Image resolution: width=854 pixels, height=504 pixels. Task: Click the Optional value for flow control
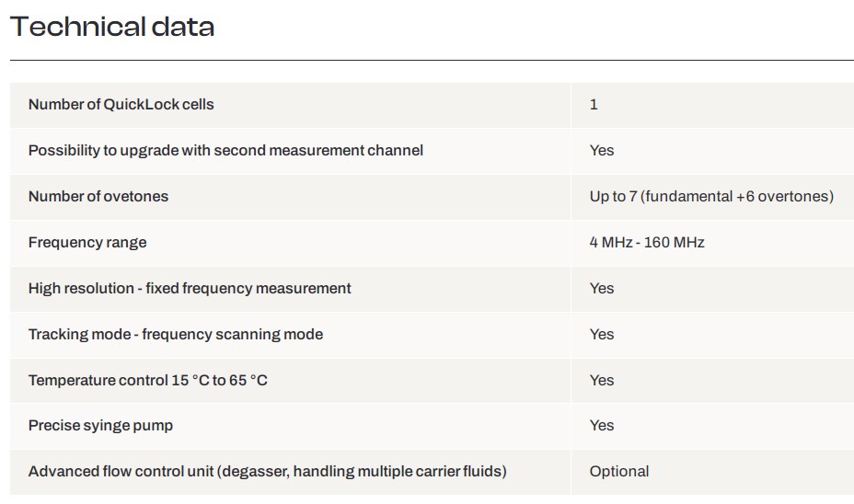coord(618,471)
